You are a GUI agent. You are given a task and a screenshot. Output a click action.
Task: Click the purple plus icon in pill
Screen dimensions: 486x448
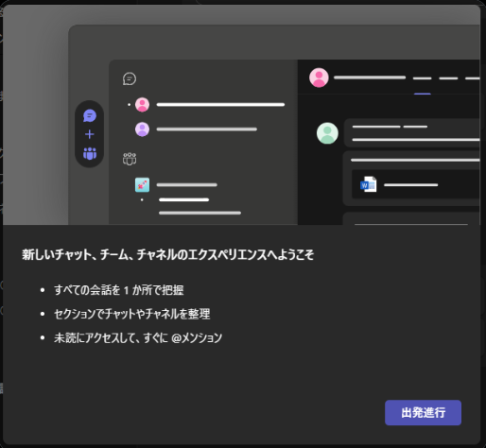(x=90, y=134)
